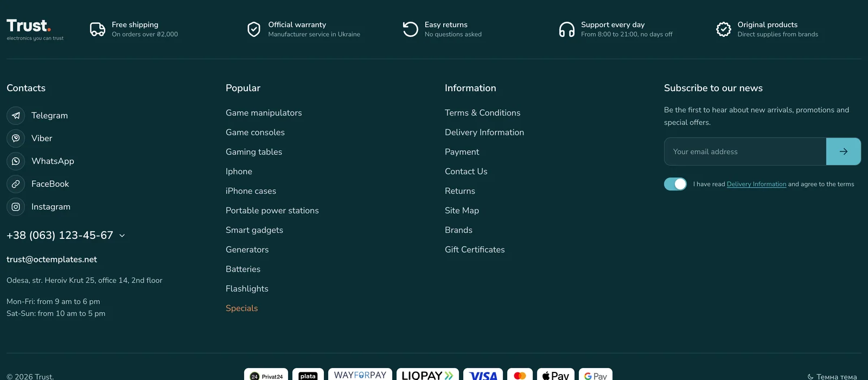Go to Batteries category
Viewport: 868px width, 380px height.
pyautogui.click(x=243, y=269)
